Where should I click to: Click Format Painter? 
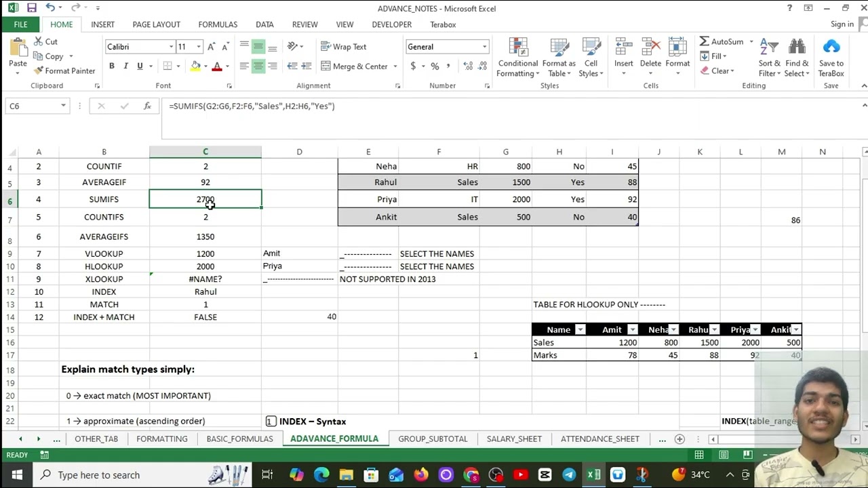(64, 70)
